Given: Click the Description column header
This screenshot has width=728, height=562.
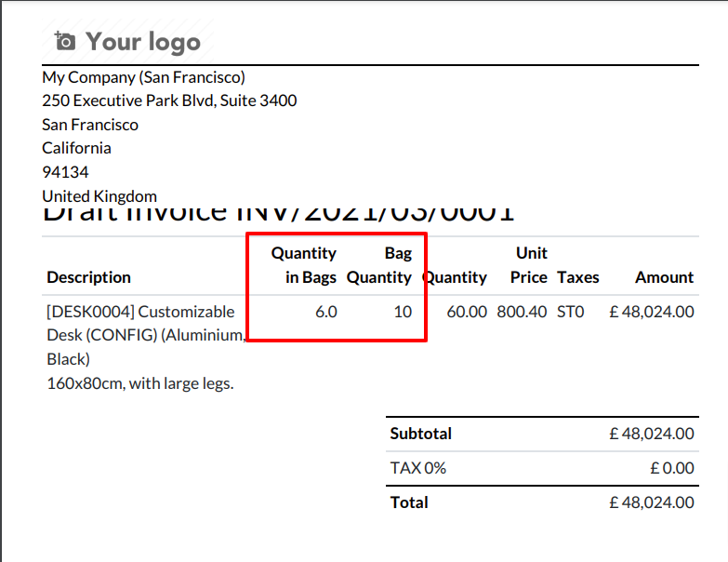Looking at the screenshot, I should (88, 277).
